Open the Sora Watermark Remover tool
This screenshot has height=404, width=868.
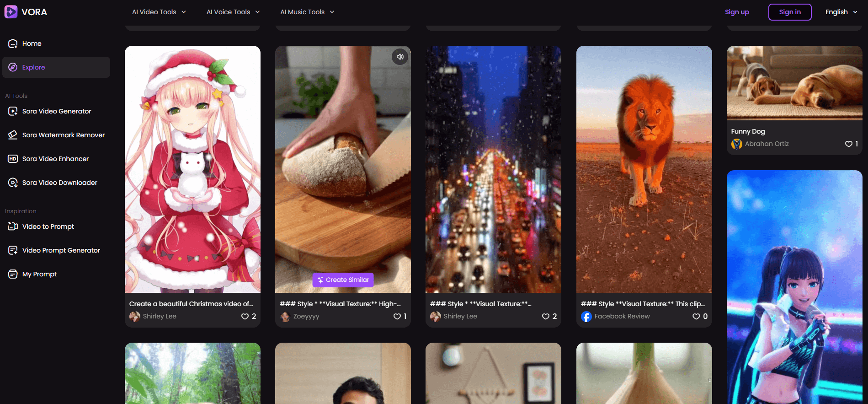(63, 135)
